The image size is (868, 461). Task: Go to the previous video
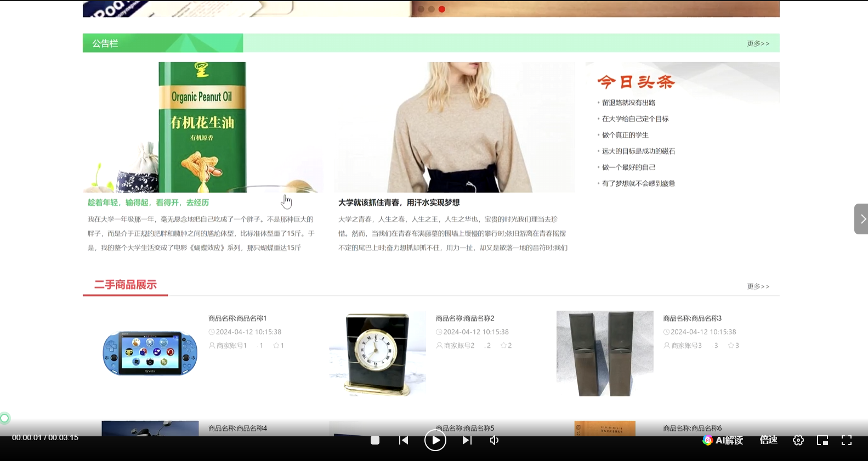point(404,440)
